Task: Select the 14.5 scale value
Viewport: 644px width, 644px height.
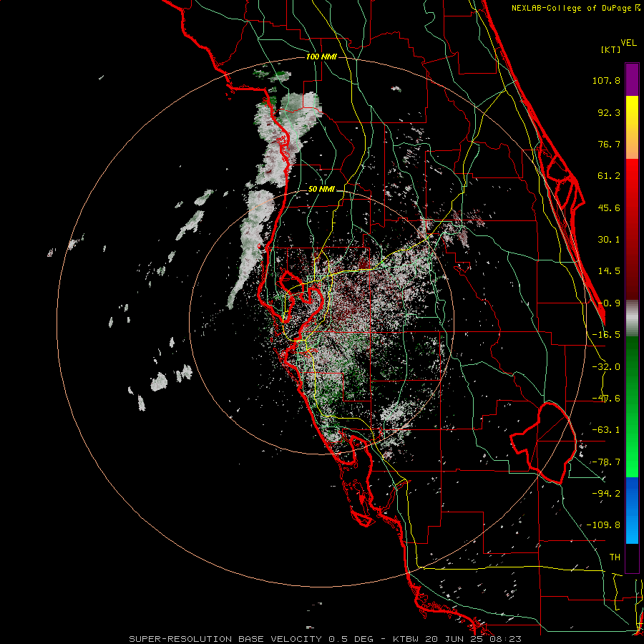Action: [x=609, y=271]
